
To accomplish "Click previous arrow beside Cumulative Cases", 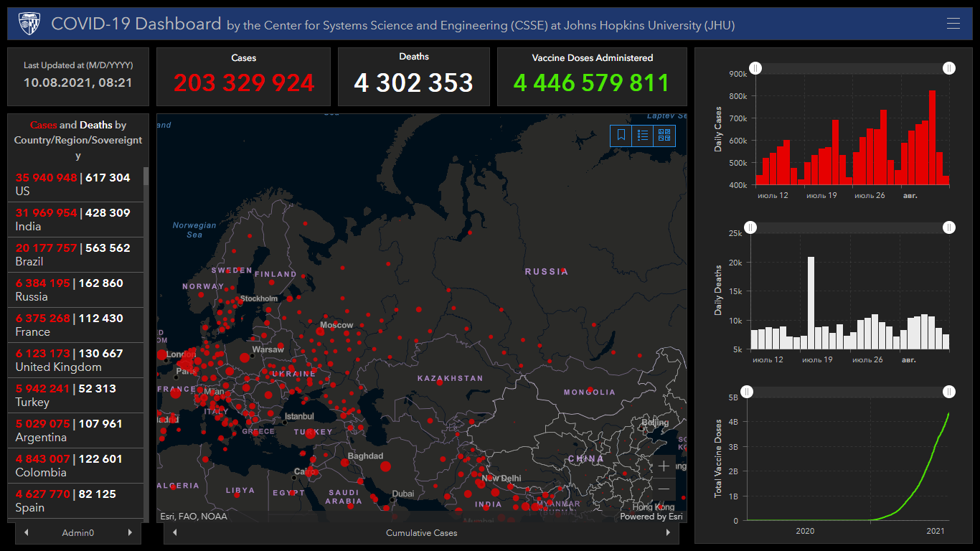I will [x=175, y=533].
